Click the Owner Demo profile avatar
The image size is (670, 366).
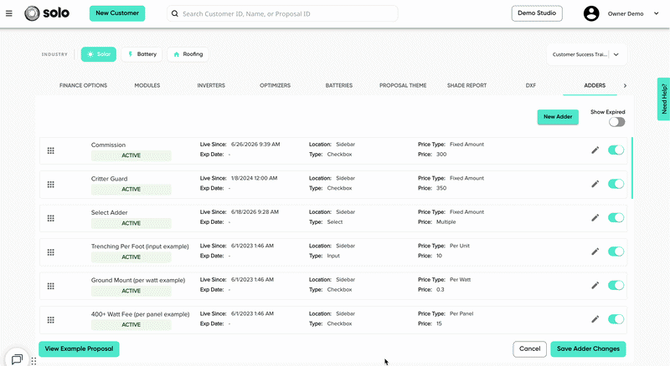591,14
